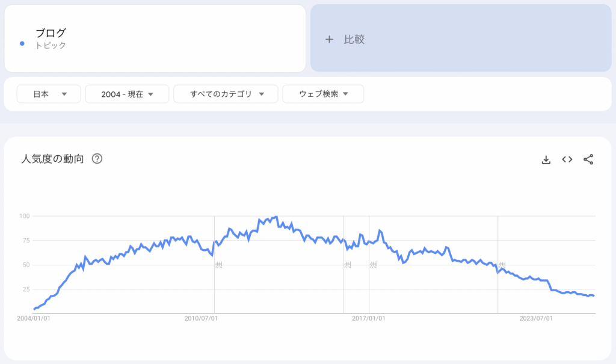Open the embed code icon
Screen dimensions: 616x364
[x=567, y=159]
